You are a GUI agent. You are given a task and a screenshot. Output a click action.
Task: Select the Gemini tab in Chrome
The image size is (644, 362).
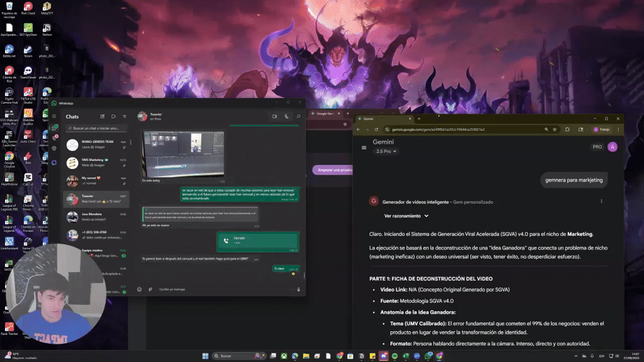point(384,119)
